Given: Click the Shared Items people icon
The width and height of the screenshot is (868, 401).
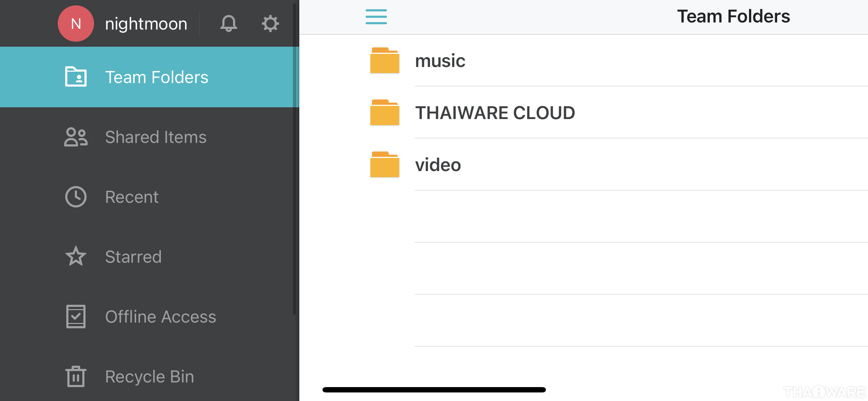Looking at the screenshot, I should click(x=76, y=137).
